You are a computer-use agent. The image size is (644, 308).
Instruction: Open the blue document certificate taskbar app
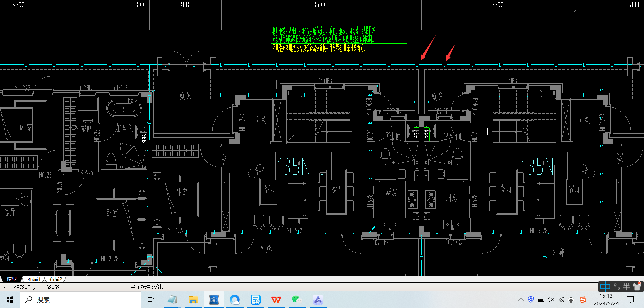pos(256,300)
